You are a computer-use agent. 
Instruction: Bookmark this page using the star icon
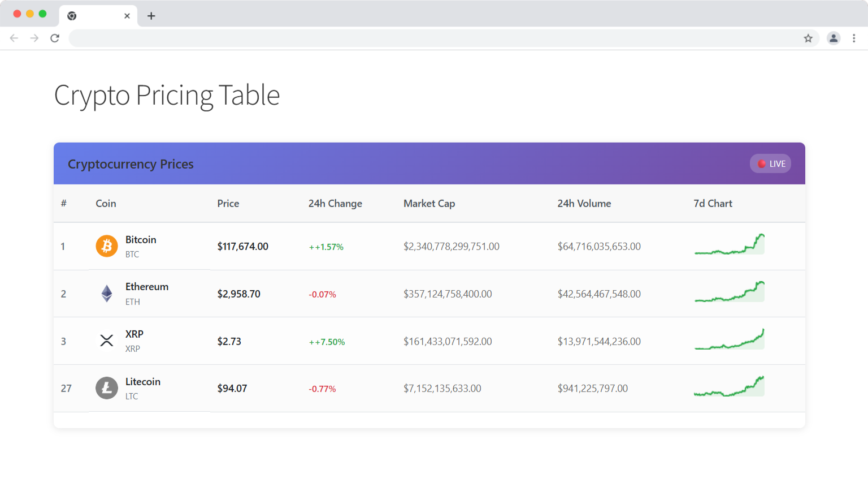click(x=809, y=38)
